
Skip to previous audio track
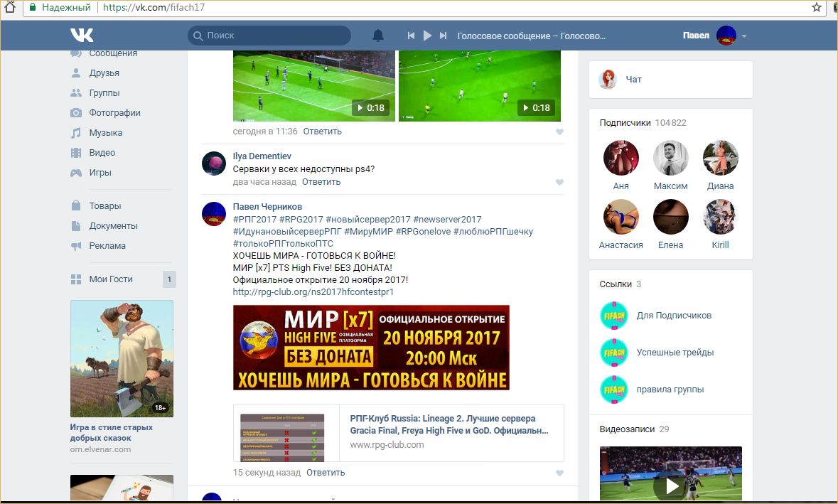(411, 36)
